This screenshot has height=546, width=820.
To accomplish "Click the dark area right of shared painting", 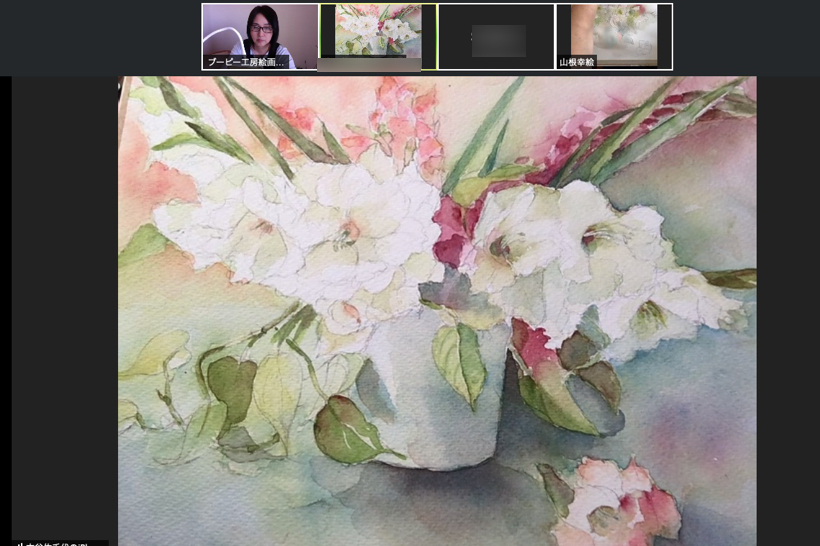I will point(788,300).
